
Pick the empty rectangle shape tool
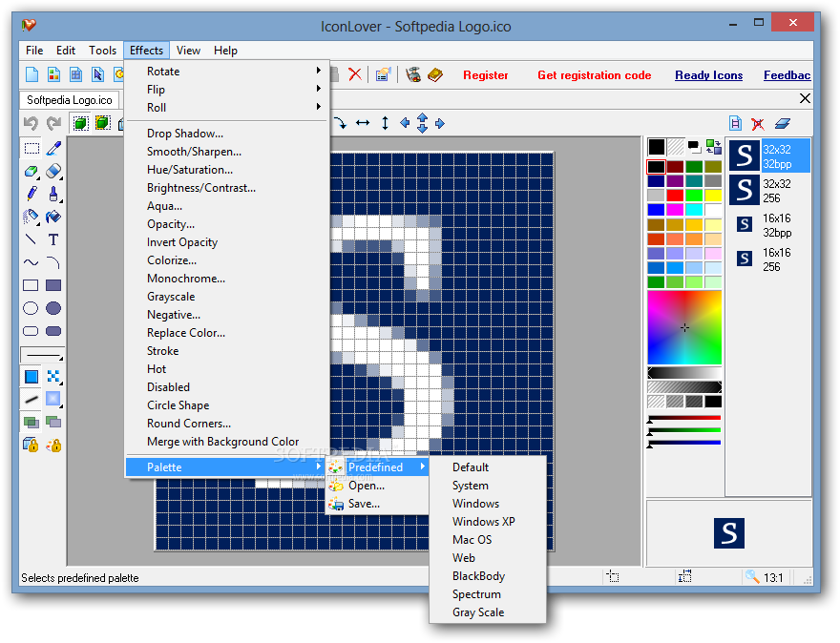coord(31,285)
